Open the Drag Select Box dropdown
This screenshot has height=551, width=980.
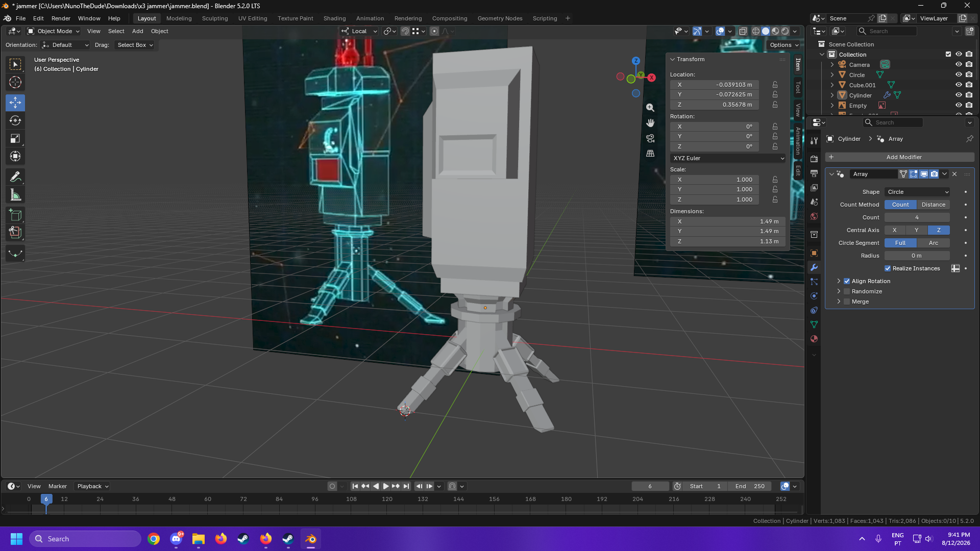click(135, 45)
